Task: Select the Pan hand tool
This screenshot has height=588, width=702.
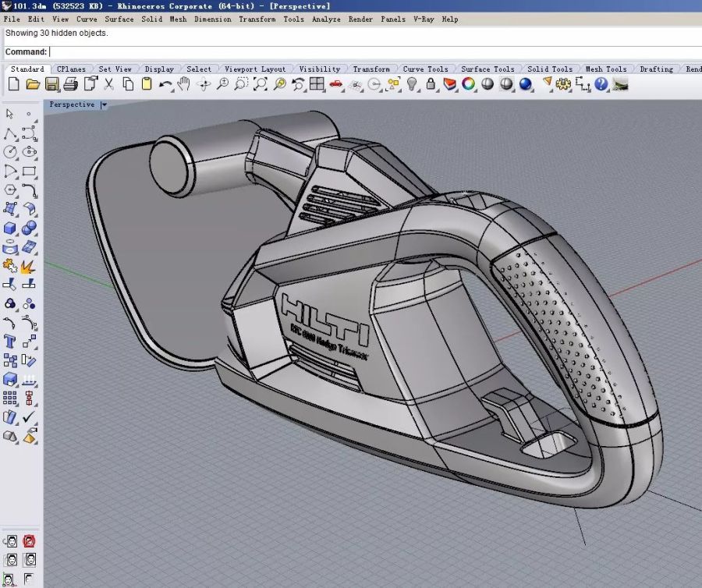Action: [x=184, y=84]
